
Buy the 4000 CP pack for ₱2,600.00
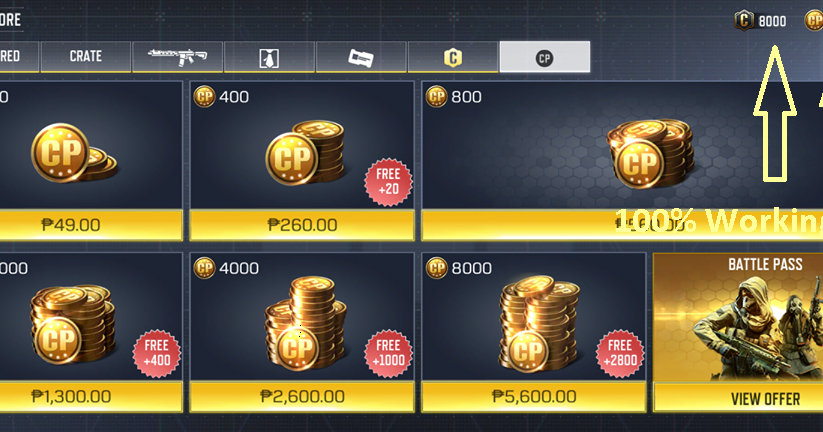pos(302,396)
